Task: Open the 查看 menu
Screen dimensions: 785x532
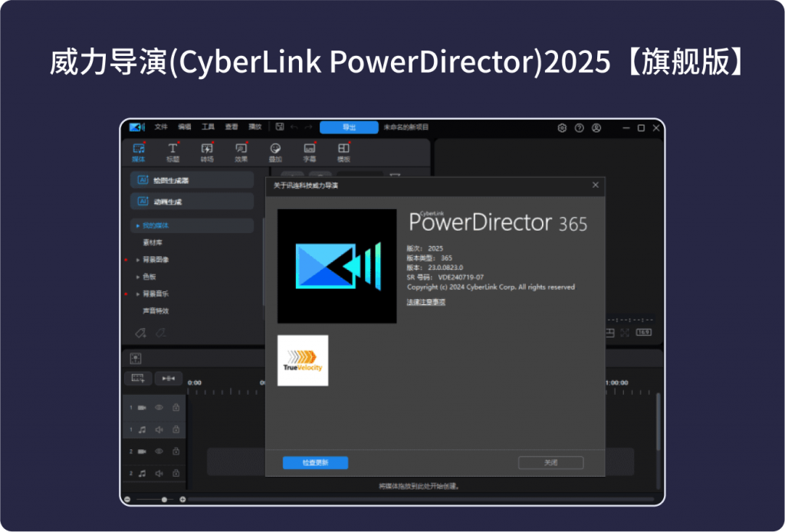Action: 232,127
